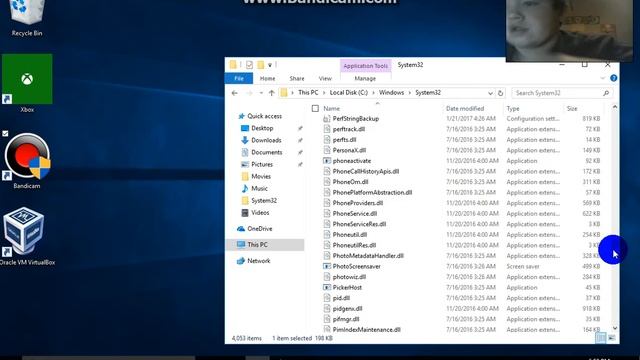Screen dimensions: 640x360
Task: Click Application Tools contextual tab
Action: coord(365,66)
